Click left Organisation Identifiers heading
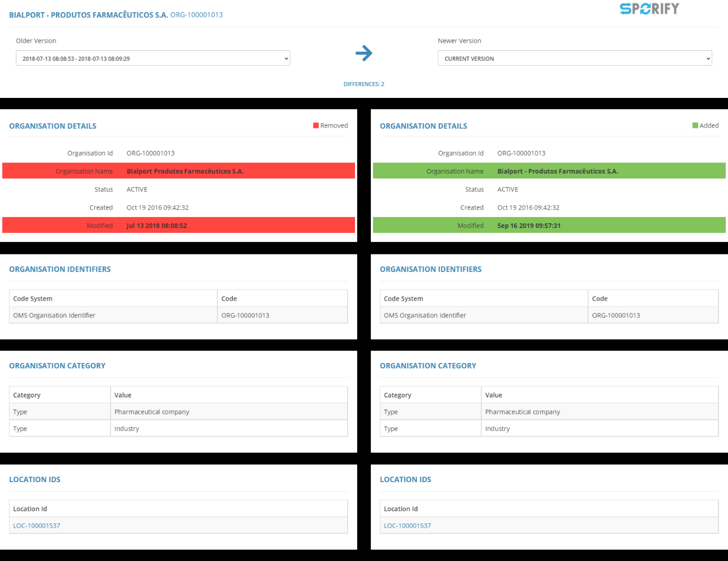Viewport: 728px width, 561px height. coord(60,269)
